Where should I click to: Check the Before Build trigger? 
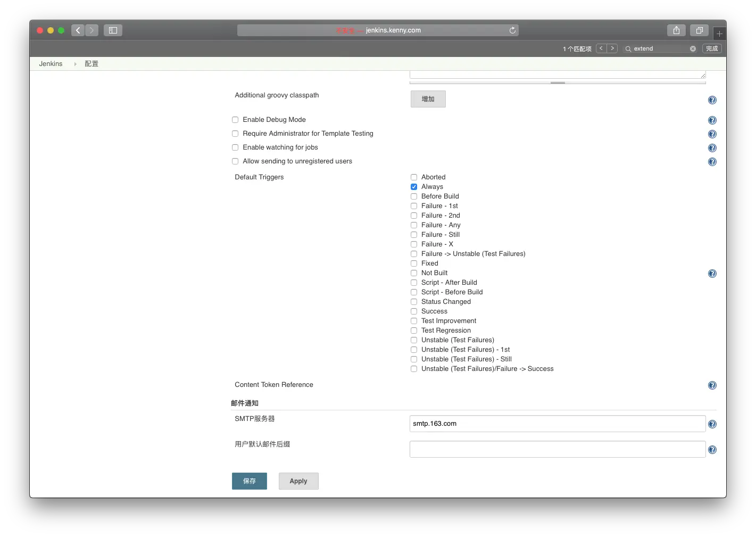click(x=414, y=196)
